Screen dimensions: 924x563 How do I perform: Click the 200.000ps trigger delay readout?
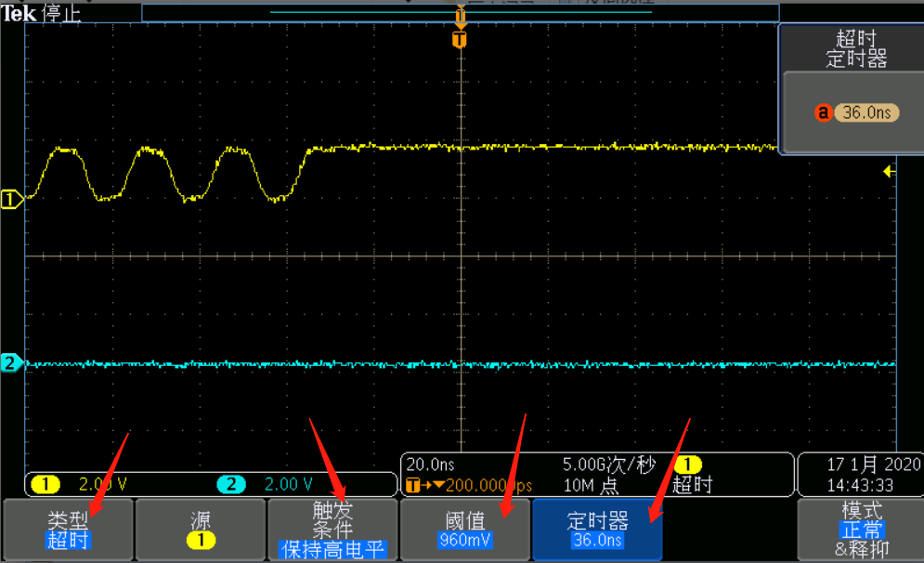489,486
